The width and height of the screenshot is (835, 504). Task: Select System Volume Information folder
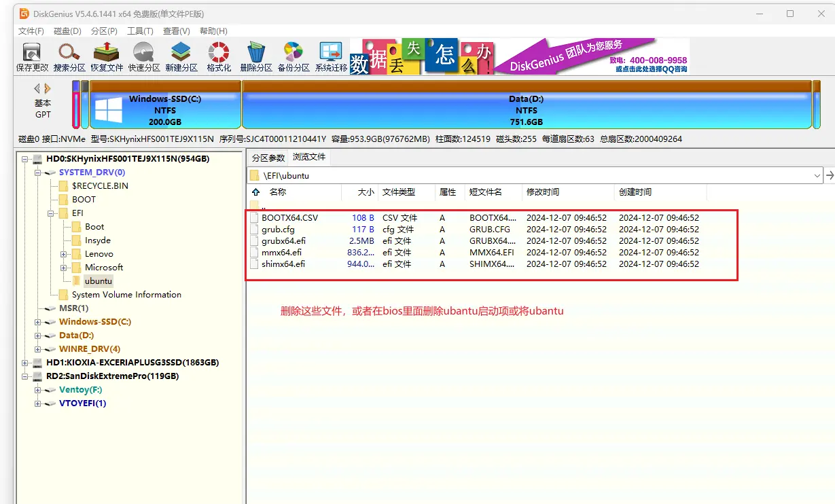pos(126,295)
